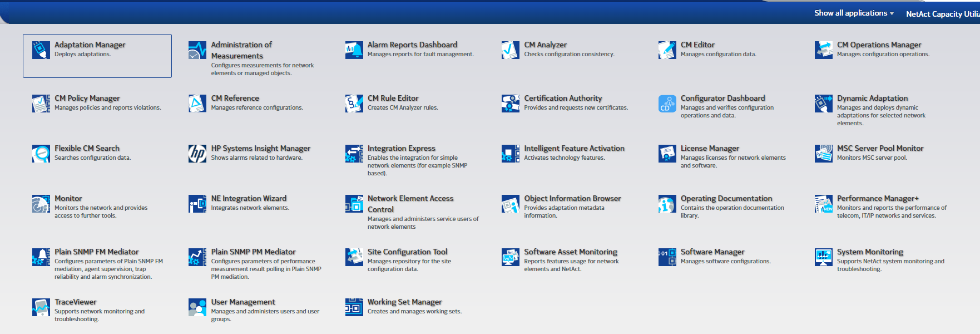This screenshot has width=980, height=334.
Task: Open the CM Policy Manager icon
Action: click(41, 104)
